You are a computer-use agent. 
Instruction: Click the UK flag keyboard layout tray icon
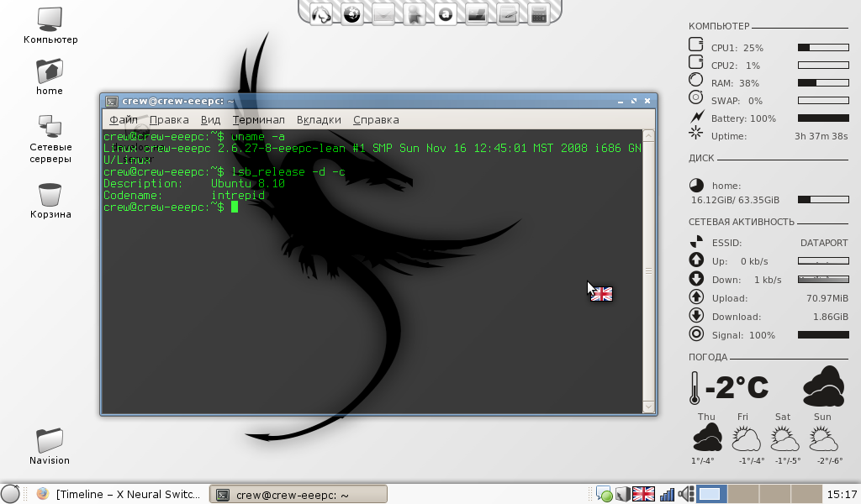pos(643,494)
